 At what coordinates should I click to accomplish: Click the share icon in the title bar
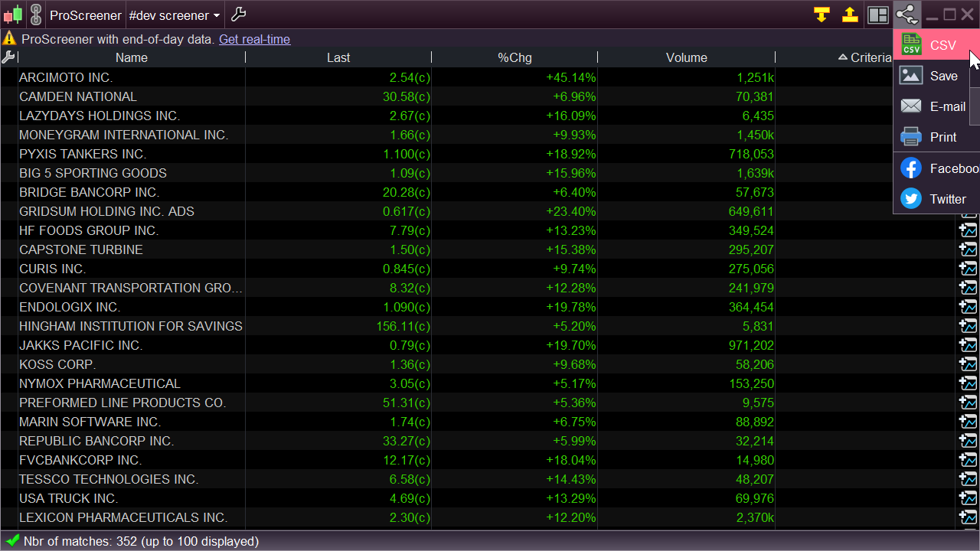tap(906, 15)
